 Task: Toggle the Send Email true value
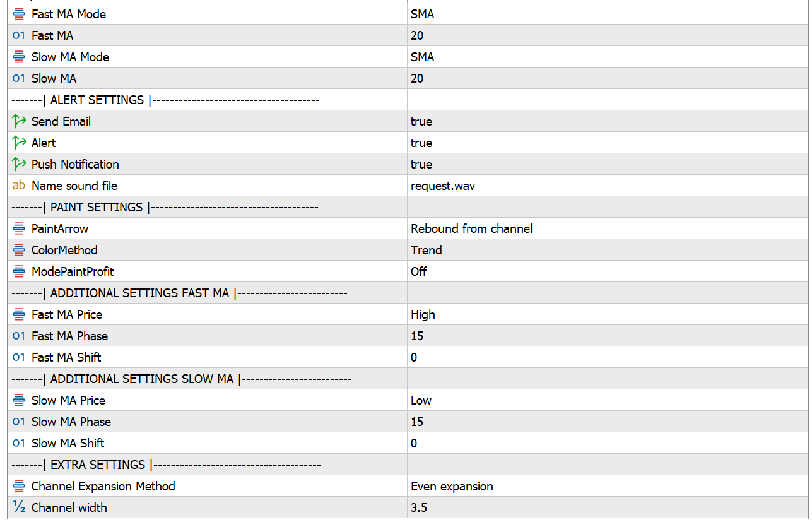point(421,121)
